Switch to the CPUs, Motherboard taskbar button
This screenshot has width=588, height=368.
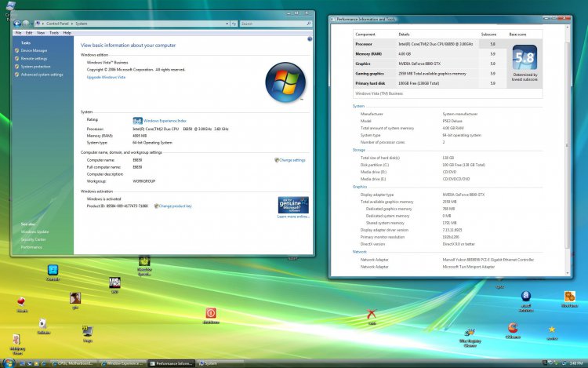(73, 363)
